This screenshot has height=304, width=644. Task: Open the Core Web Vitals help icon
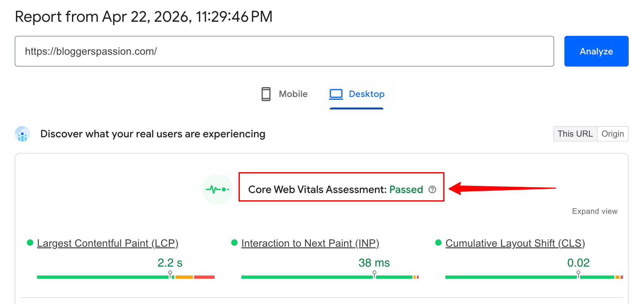pyautogui.click(x=432, y=189)
